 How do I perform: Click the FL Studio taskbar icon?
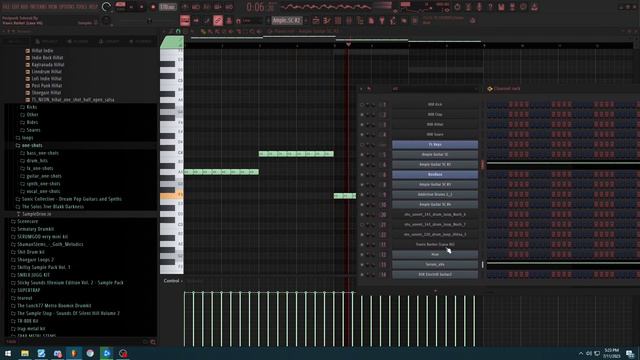74,353
